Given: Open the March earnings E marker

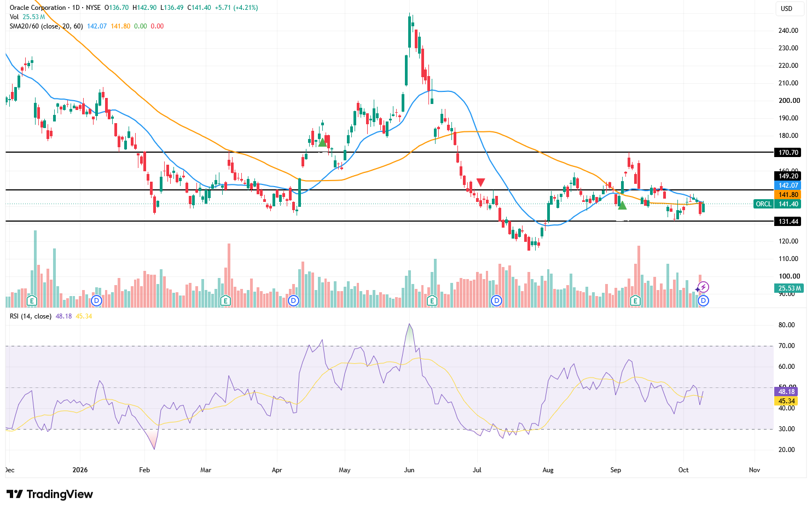Looking at the screenshot, I should click(x=225, y=300).
